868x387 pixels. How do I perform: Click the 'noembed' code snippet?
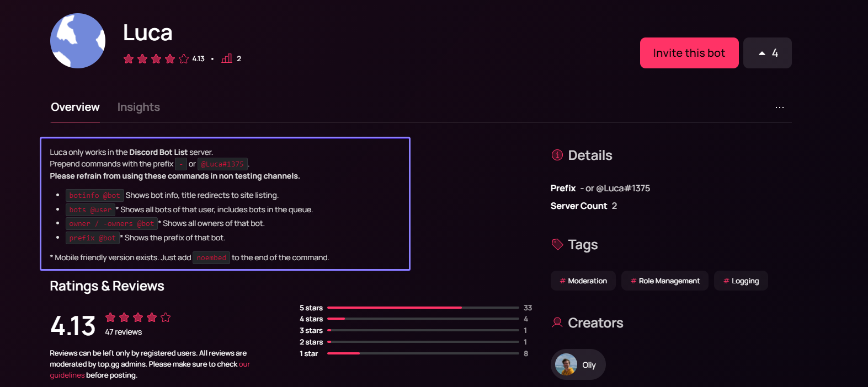click(211, 257)
